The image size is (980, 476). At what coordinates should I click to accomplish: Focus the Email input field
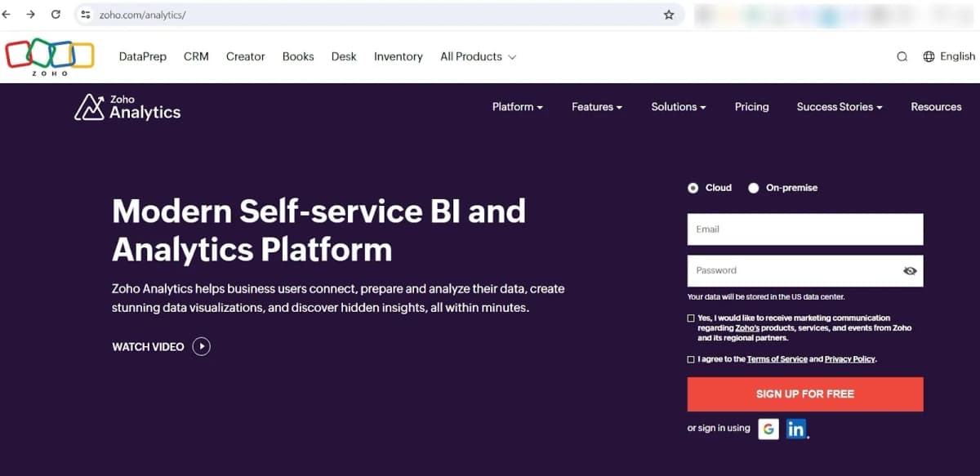pyautogui.click(x=805, y=229)
